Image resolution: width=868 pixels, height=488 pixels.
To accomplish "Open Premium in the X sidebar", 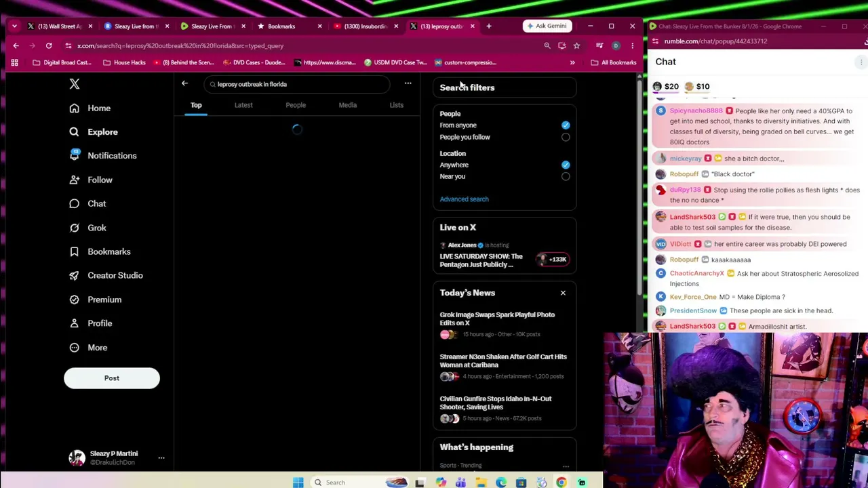I will pyautogui.click(x=96, y=300).
